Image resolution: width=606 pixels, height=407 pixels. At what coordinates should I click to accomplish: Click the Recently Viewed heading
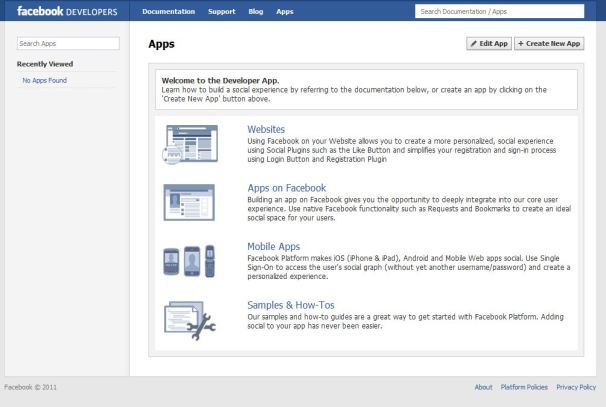45,64
